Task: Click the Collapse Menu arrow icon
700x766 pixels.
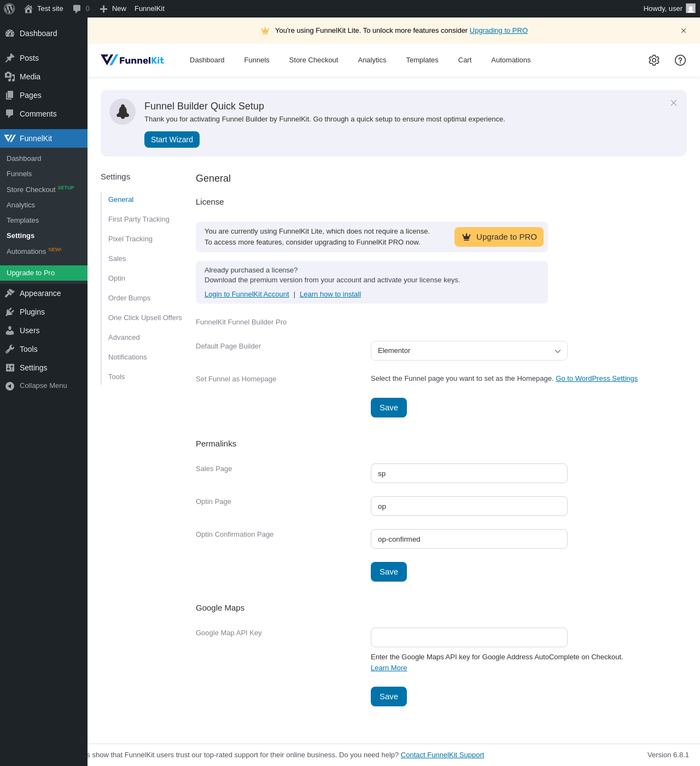Action: (10, 386)
